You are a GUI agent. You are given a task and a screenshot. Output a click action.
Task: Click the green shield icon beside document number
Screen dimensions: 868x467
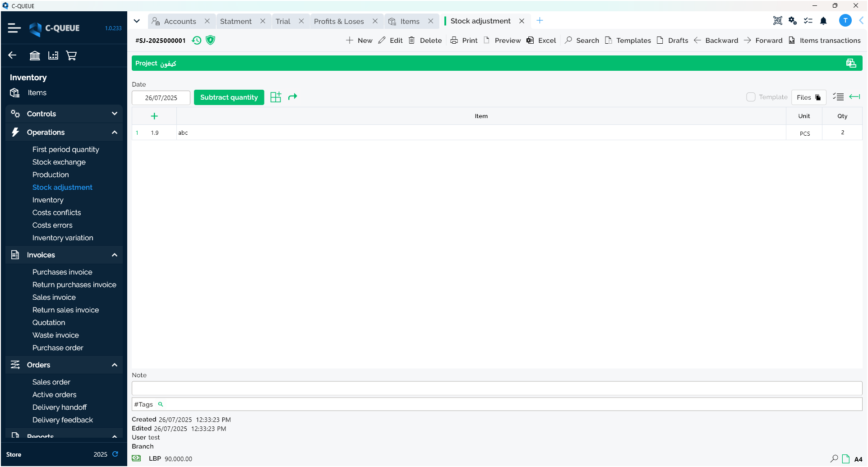pos(210,40)
